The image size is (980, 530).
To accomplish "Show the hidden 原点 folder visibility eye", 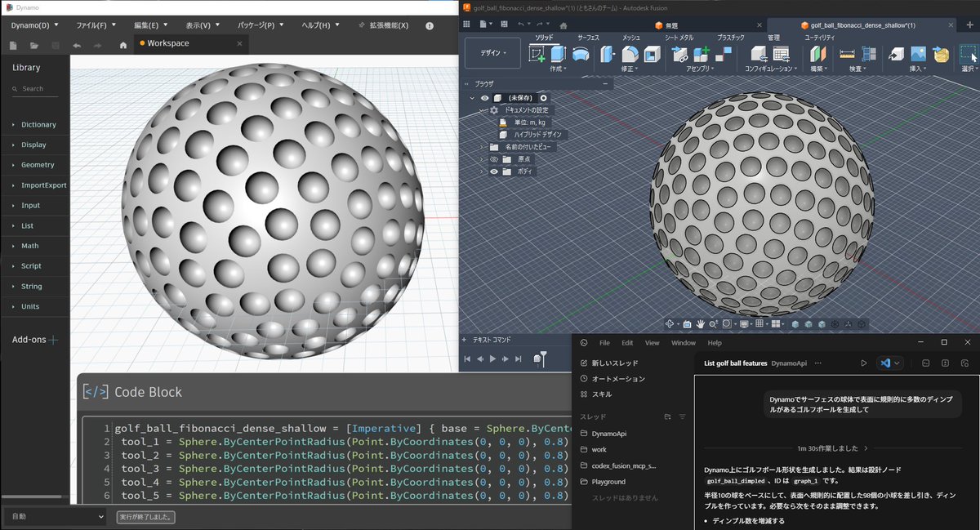I will [495, 158].
